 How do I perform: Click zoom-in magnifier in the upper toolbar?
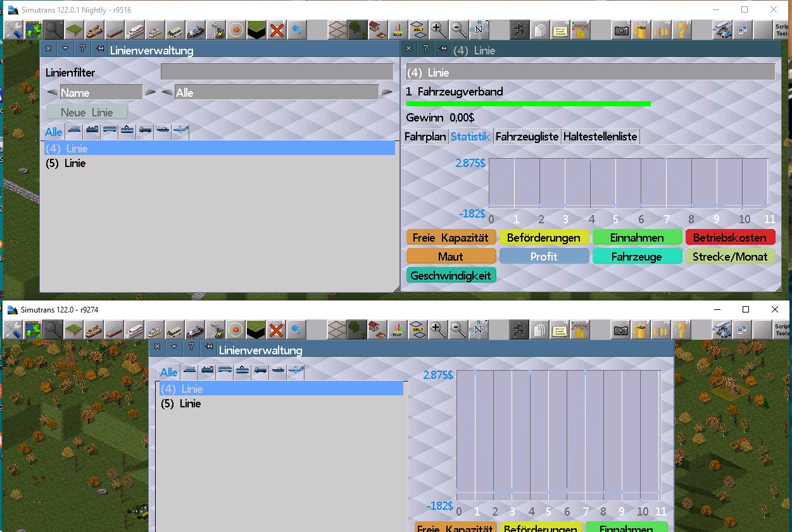[437, 29]
